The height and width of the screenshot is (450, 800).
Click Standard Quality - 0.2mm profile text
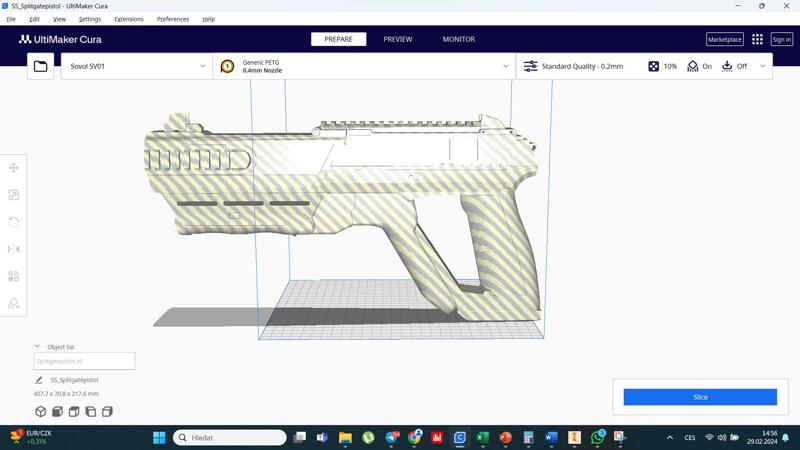[582, 66]
